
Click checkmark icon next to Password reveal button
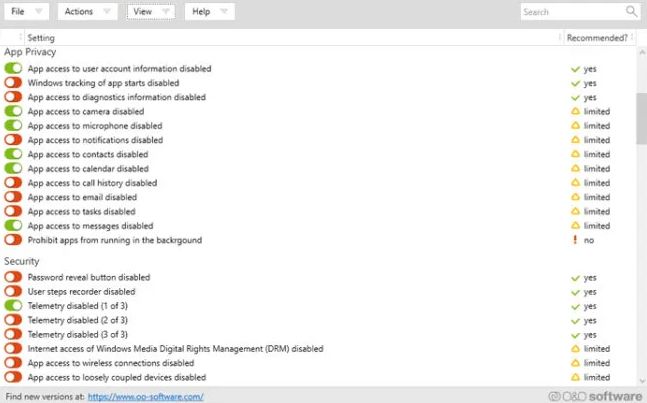(575, 278)
